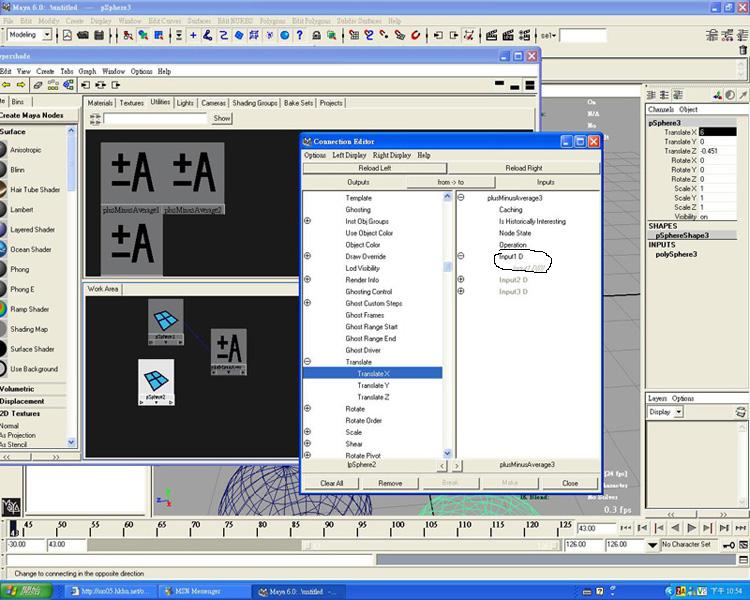Toggle first channel box layout icon above Channels
The image size is (750, 600).
point(651,95)
